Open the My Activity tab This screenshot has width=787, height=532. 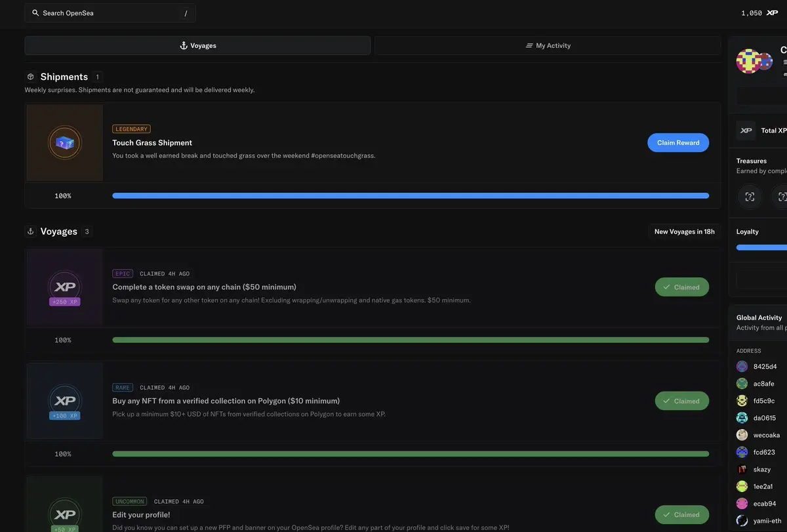(x=548, y=45)
